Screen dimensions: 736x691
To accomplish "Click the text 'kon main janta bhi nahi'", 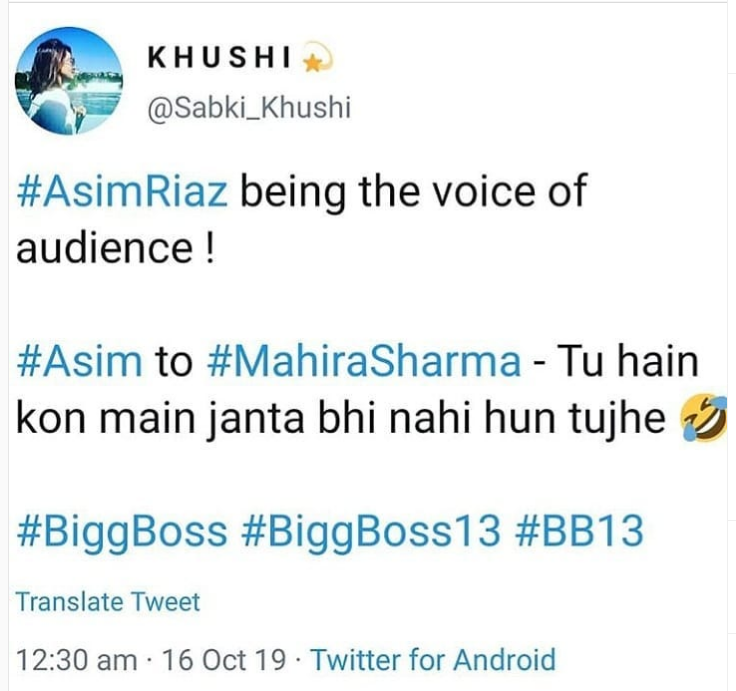I will click(x=243, y=419).
